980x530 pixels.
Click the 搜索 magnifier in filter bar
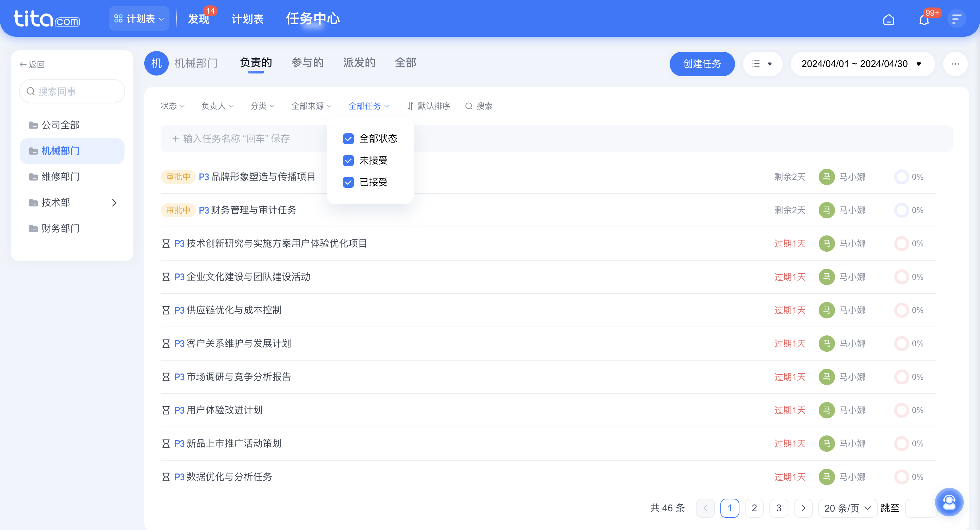[x=469, y=106]
